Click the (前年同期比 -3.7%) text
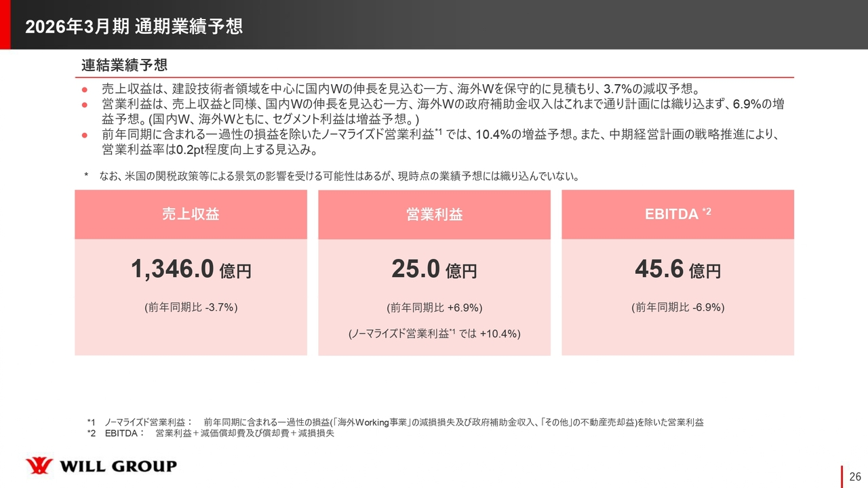Image resolution: width=868 pixels, height=488 pixels. coord(191,308)
